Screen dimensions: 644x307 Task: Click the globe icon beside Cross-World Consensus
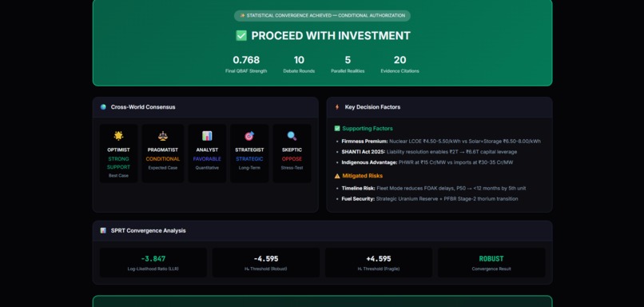point(103,107)
